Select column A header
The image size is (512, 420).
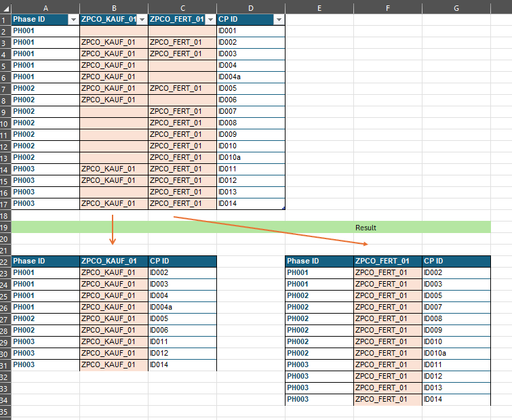pyautogui.click(x=45, y=8)
